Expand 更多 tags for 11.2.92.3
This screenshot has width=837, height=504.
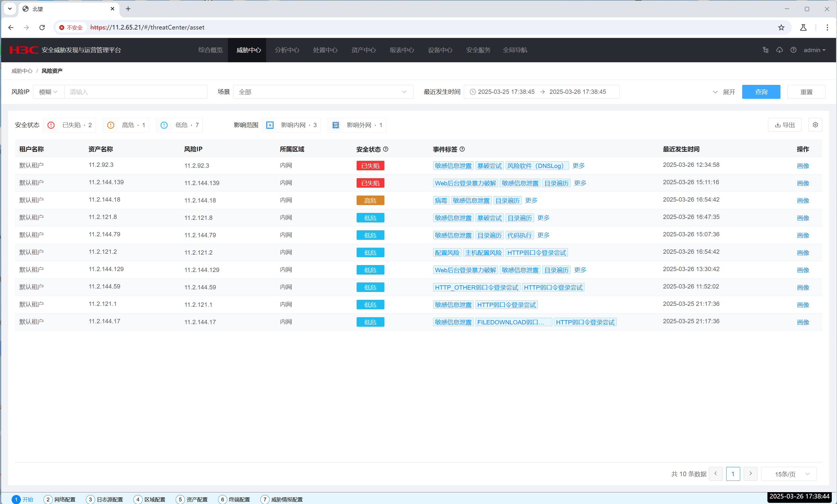coord(578,166)
